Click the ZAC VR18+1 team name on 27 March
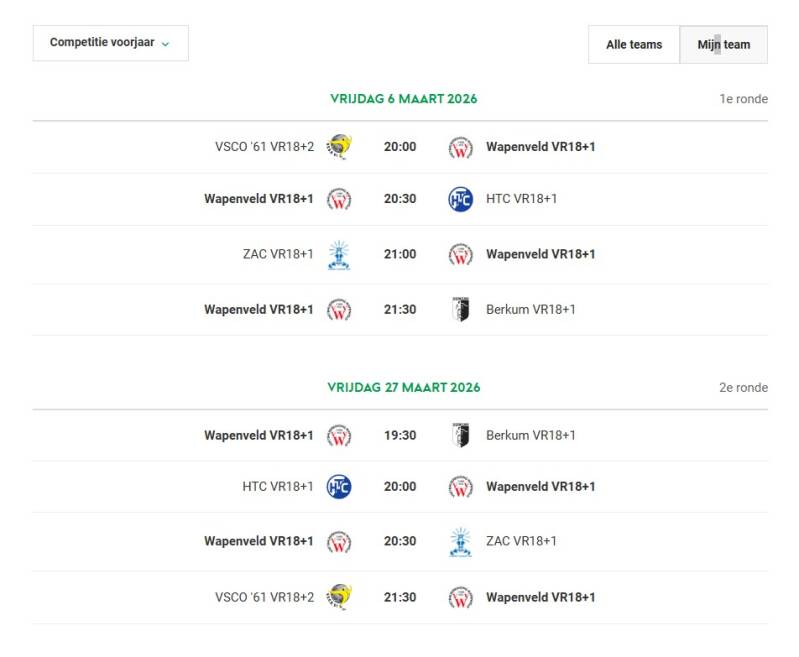 [x=521, y=541]
